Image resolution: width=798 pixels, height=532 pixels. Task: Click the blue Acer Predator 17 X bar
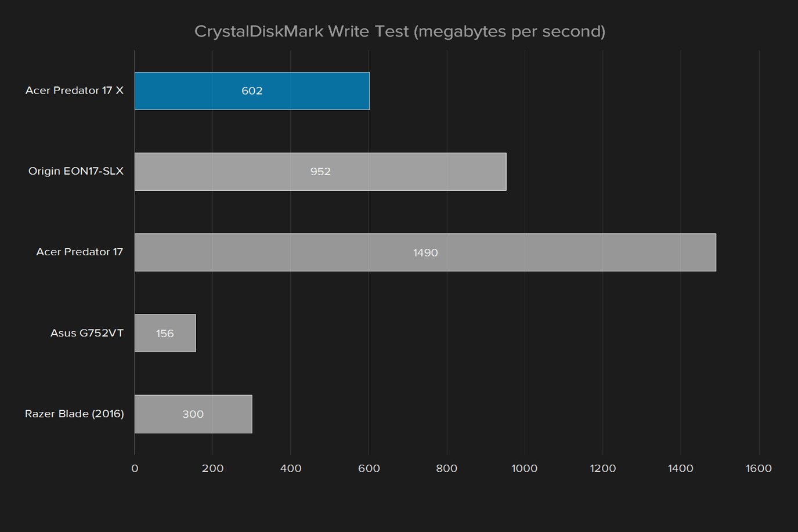click(x=252, y=91)
